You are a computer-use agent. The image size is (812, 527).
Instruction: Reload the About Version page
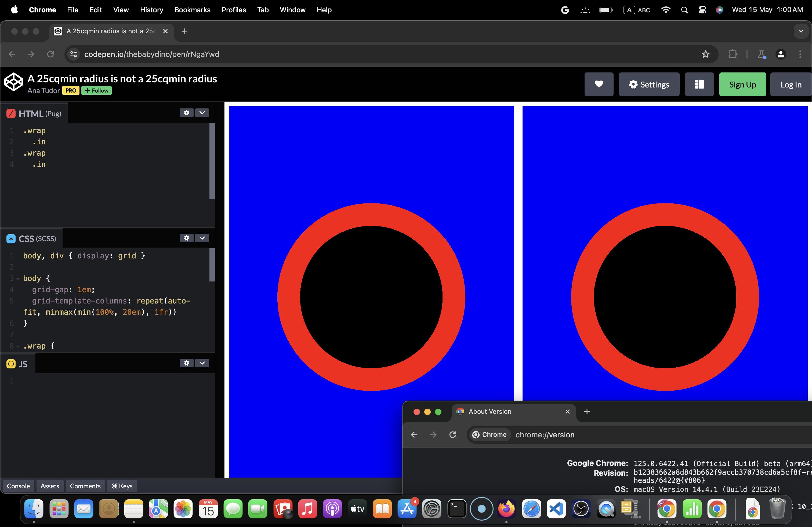(453, 435)
